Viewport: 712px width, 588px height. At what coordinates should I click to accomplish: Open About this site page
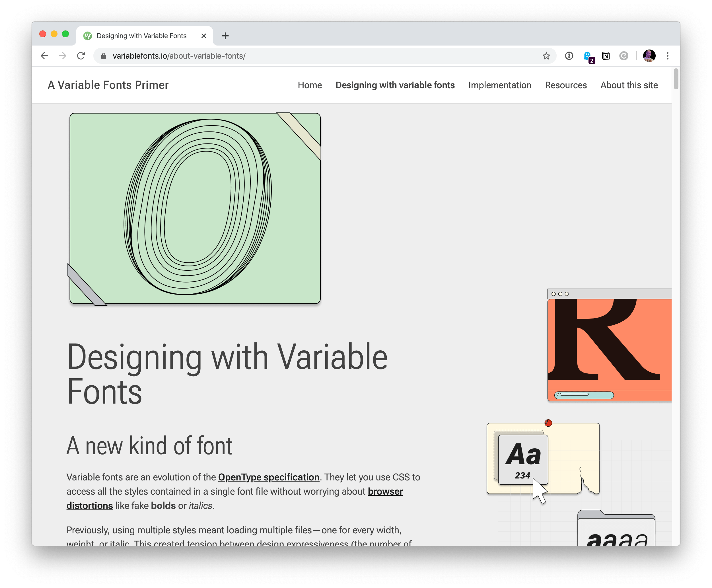[x=629, y=85]
